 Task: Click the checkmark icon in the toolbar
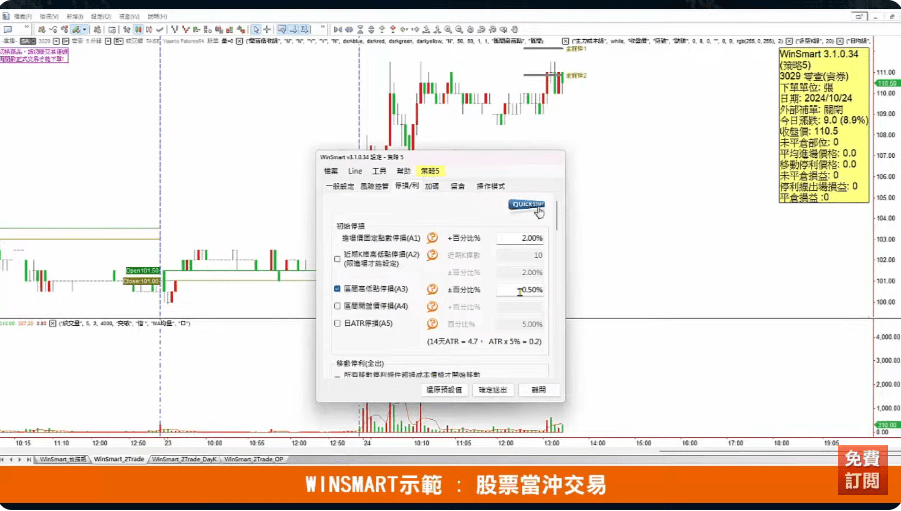click(x=160, y=29)
